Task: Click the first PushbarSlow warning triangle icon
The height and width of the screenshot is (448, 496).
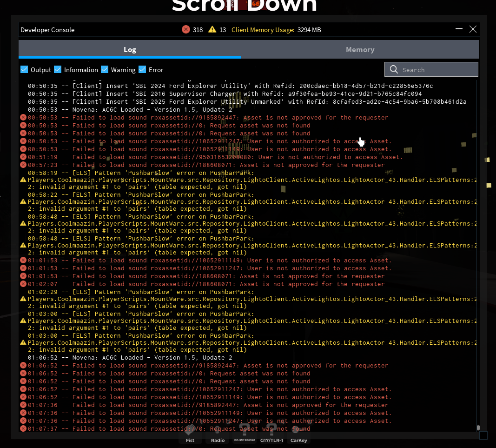Action: pos(23,180)
